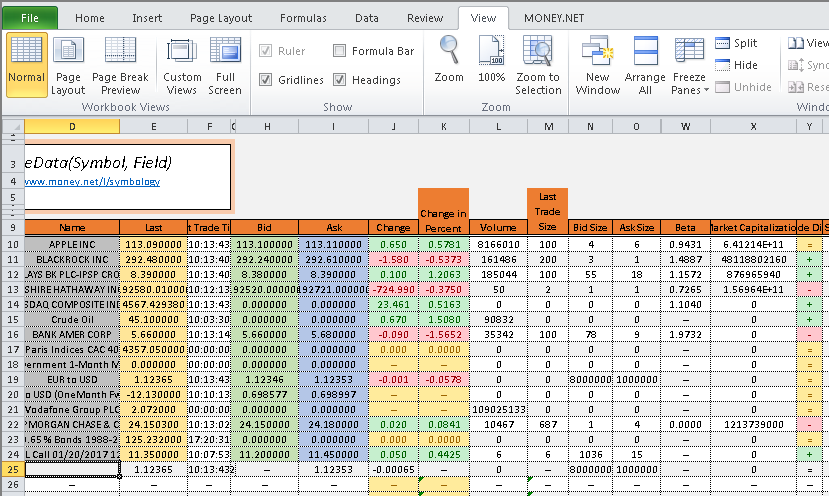Click the Beta header cell

tap(685, 227)
